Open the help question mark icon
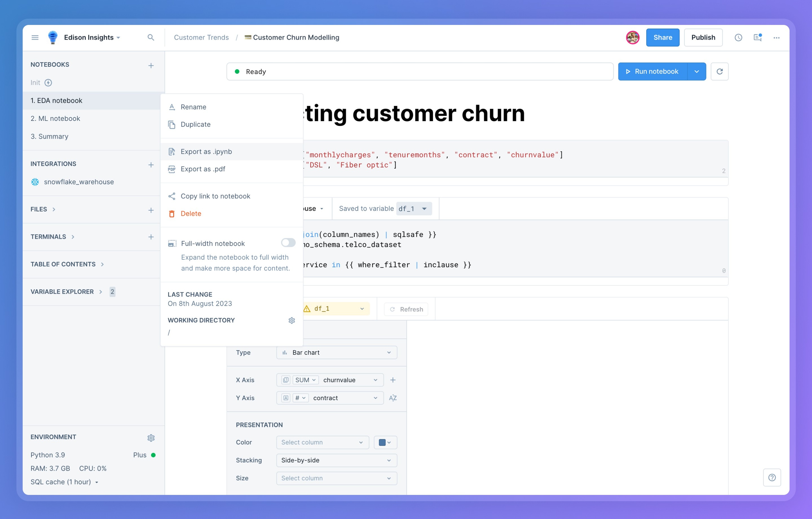This screenshot has width=812, height=519. point(772,478)
